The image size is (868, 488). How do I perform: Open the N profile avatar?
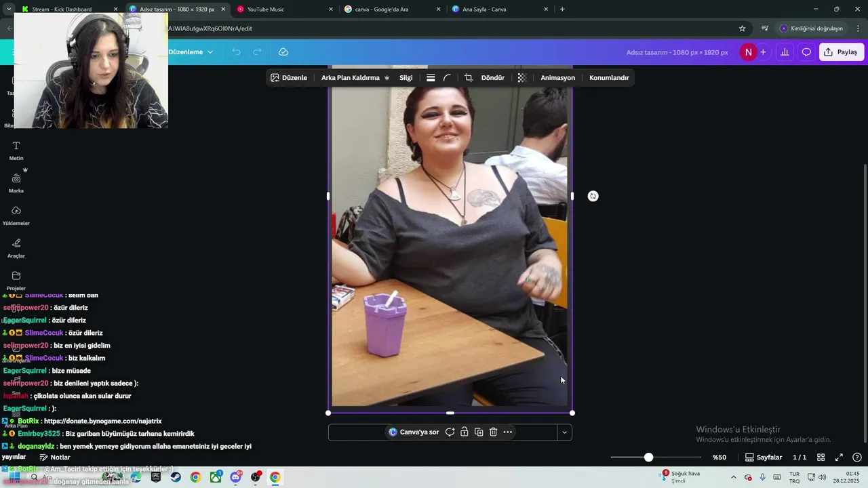748,52
